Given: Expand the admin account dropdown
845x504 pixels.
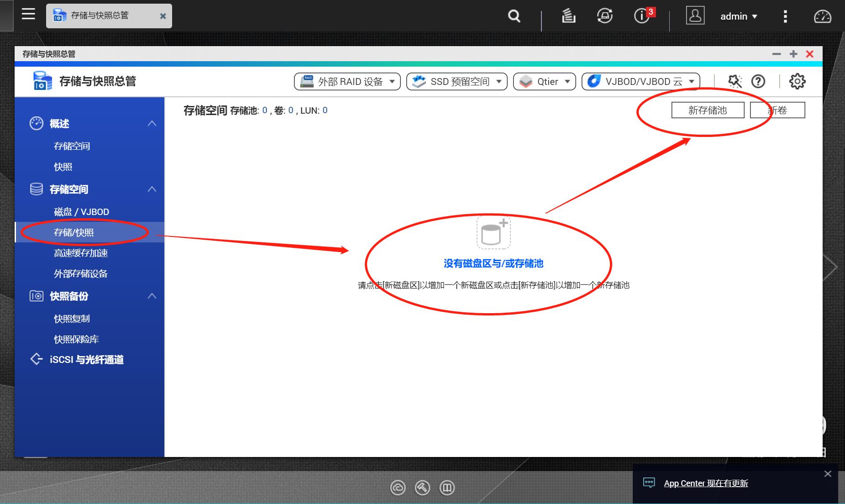Looking at the screenshot, I should 738,16.
